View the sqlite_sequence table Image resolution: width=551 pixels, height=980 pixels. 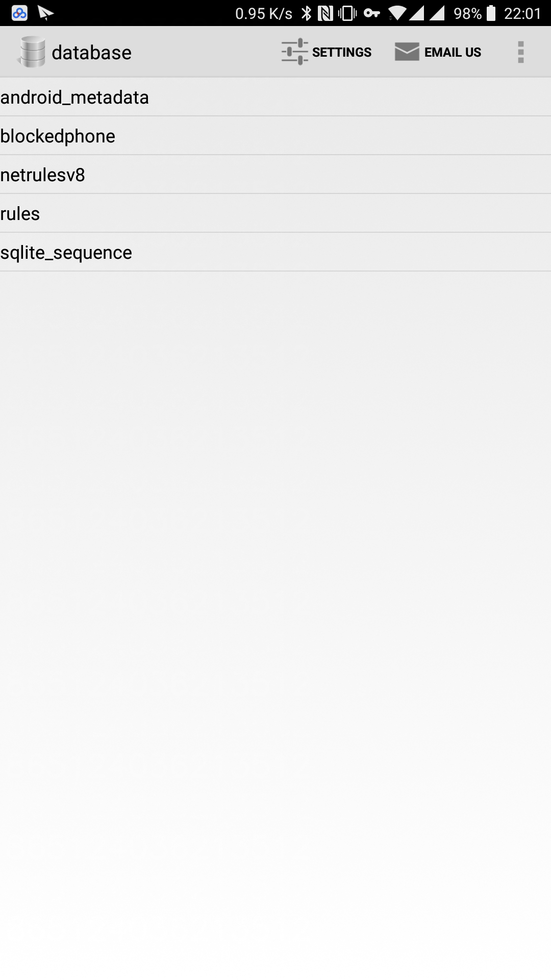tap(275, 252)
